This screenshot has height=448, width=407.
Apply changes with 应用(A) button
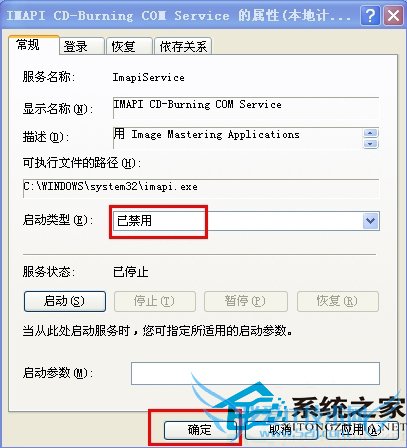coord(362,430)
